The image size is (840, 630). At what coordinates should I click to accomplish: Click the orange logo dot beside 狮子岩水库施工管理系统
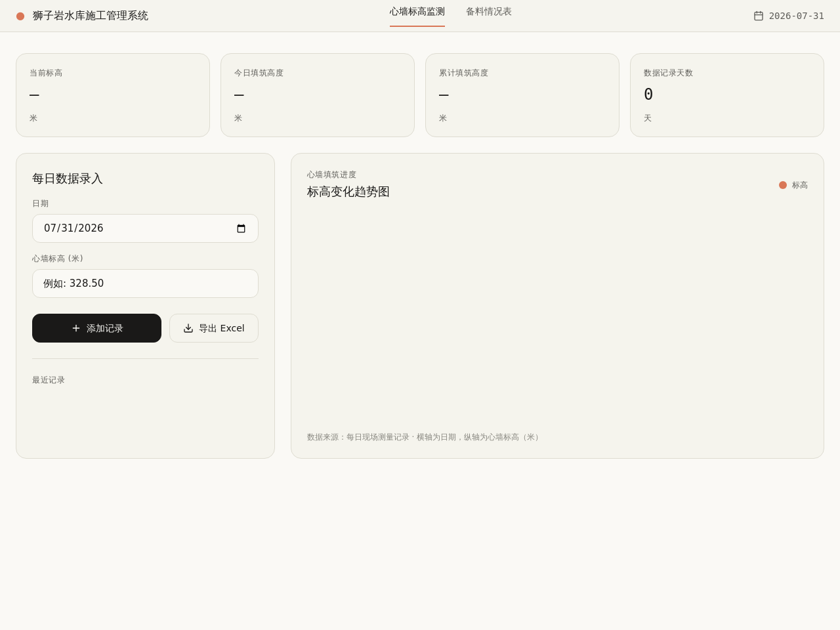[x=20, y=16]
